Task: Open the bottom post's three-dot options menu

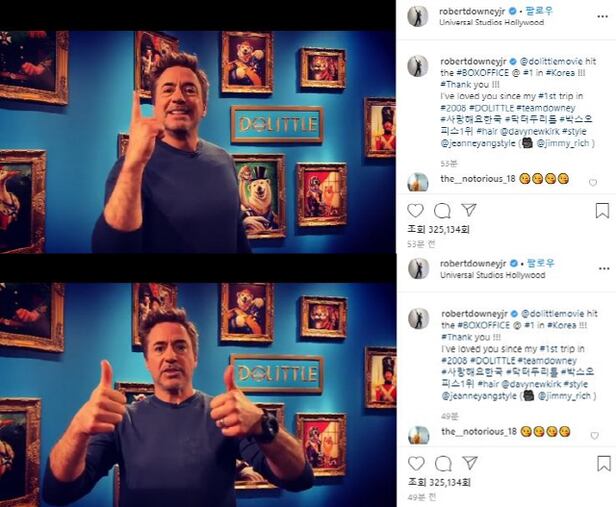Action: click(604, 269)
